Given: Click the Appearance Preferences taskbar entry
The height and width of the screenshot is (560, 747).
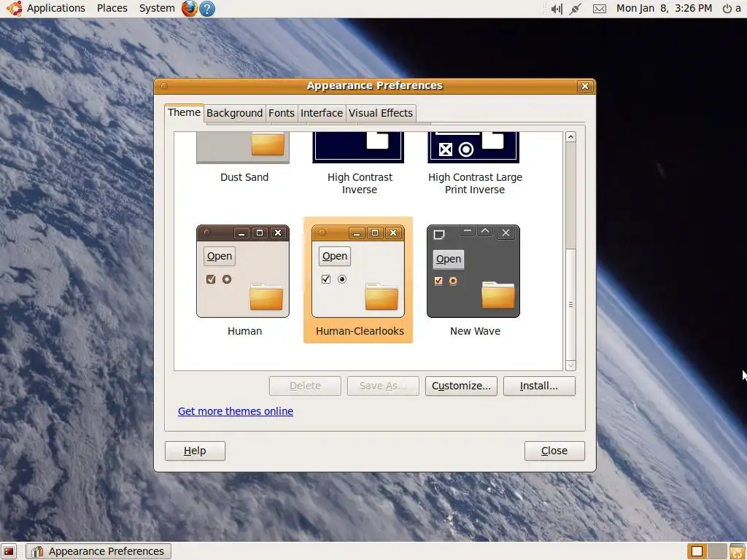Looking at the screenshot, I should click(98, 551).
